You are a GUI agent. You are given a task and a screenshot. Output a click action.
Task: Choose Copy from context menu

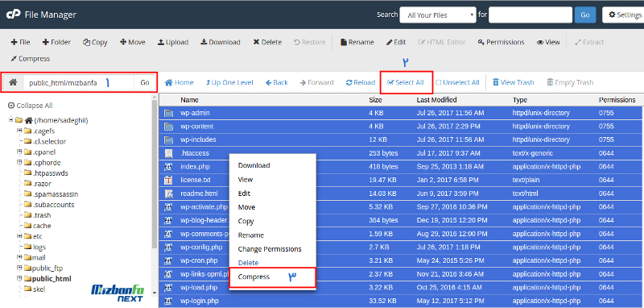(x=246, y=221)
